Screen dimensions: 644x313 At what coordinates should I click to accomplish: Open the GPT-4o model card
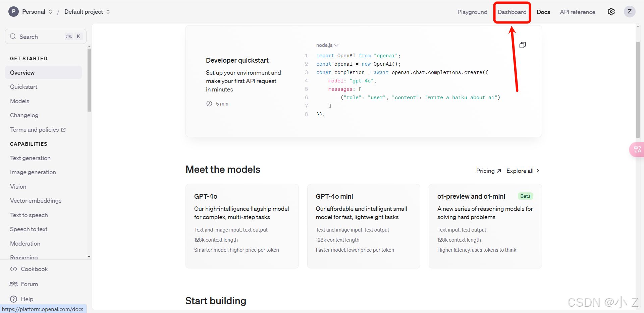pos(242,226)
